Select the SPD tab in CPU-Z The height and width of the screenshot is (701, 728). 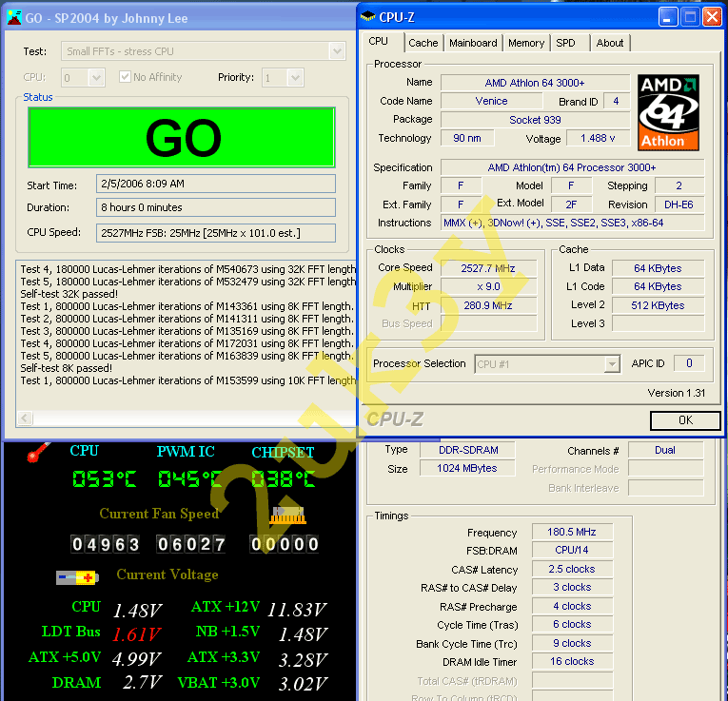[x=565, y=43]
